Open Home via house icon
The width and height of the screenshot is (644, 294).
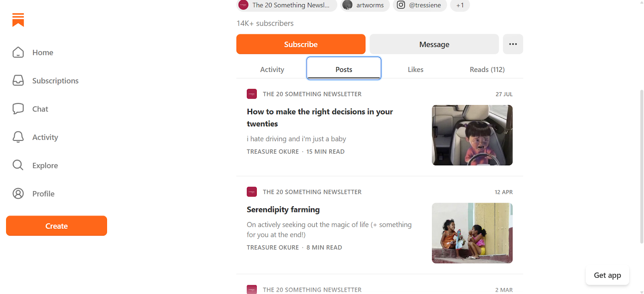18,52
